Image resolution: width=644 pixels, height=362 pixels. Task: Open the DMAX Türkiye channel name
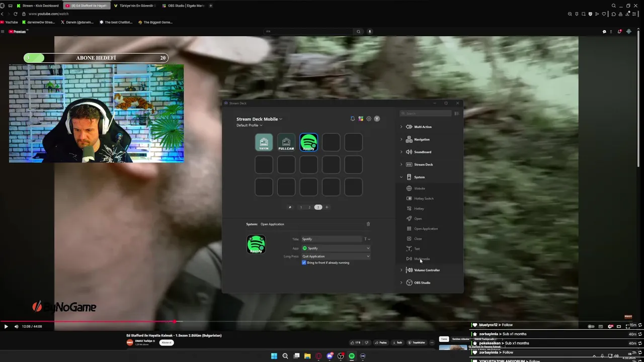144,341
